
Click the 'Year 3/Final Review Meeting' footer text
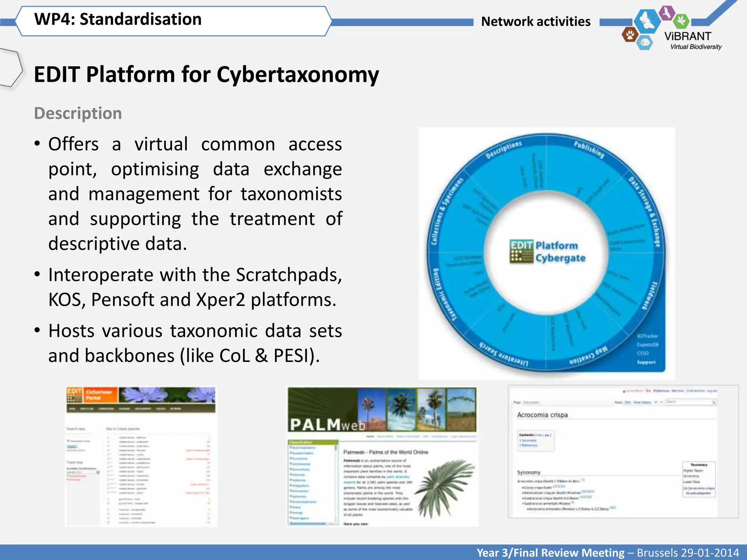coord(551,553)
